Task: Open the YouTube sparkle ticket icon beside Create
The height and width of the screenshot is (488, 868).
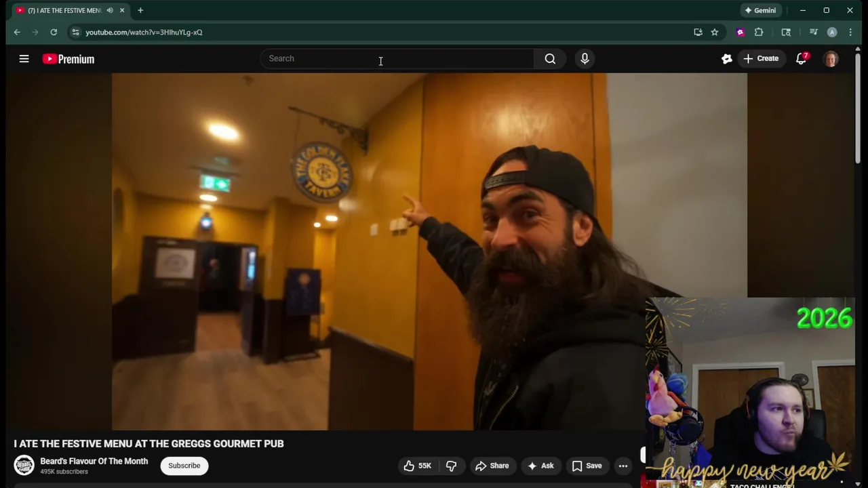Action: point(726,59)
